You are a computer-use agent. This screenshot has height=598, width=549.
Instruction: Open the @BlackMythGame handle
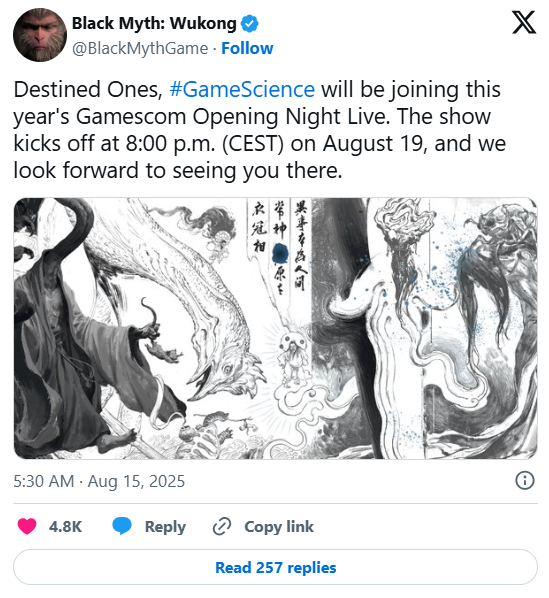point(140,48)
